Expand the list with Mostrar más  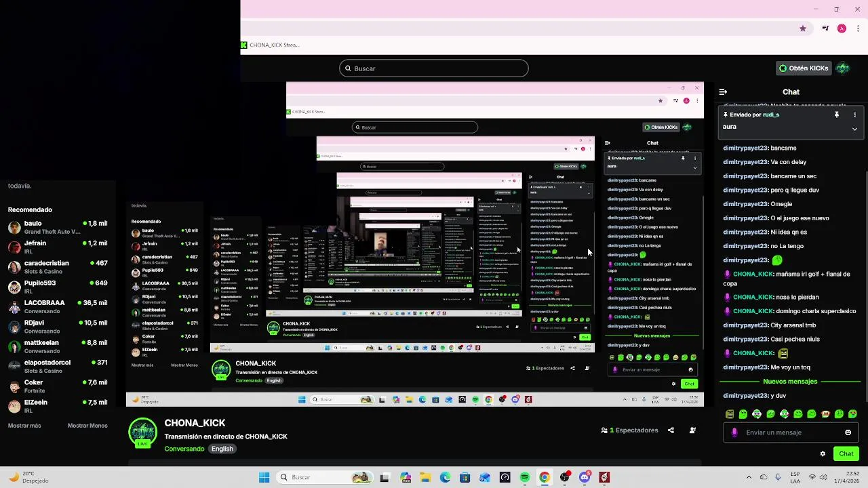(24, 426)
